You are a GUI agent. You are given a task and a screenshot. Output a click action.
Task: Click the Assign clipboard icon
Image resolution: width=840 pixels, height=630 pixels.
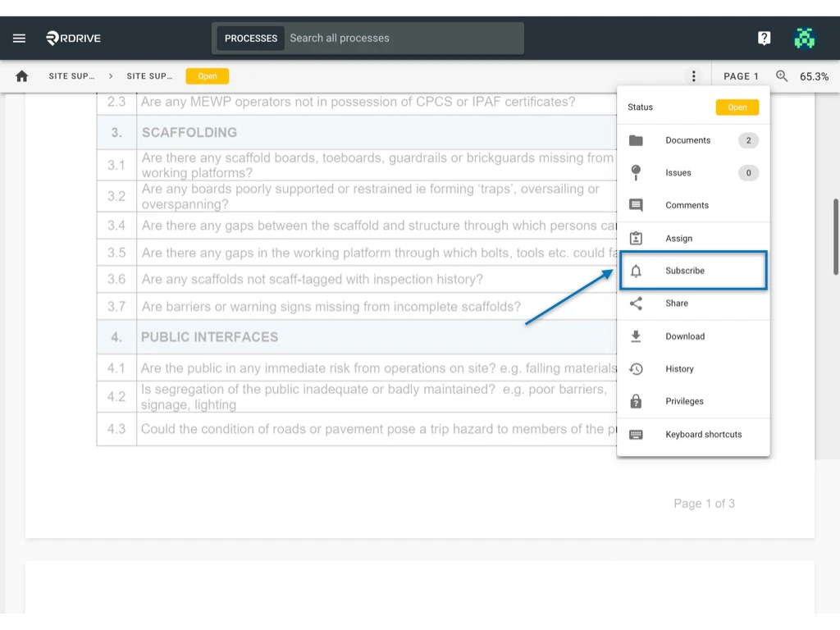click(637, 238)
